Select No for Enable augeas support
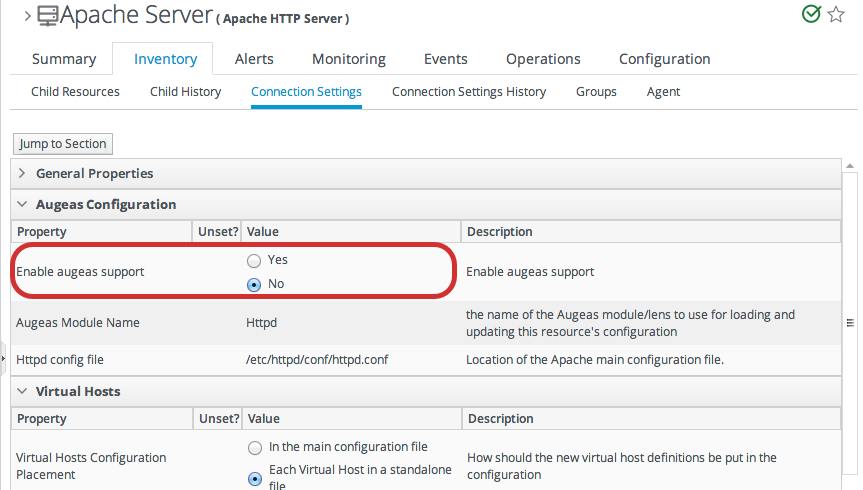Viewport: 863px width, 490px height. point(254,284)
